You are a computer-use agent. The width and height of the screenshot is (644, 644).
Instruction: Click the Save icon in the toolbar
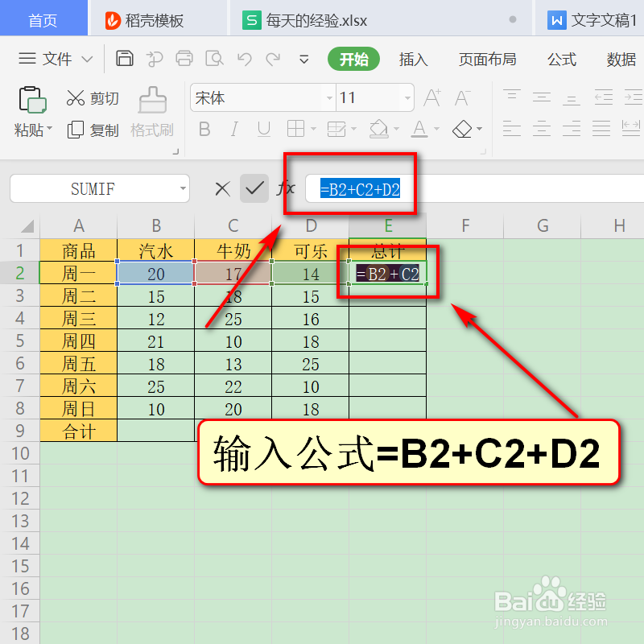coord(125,59)
